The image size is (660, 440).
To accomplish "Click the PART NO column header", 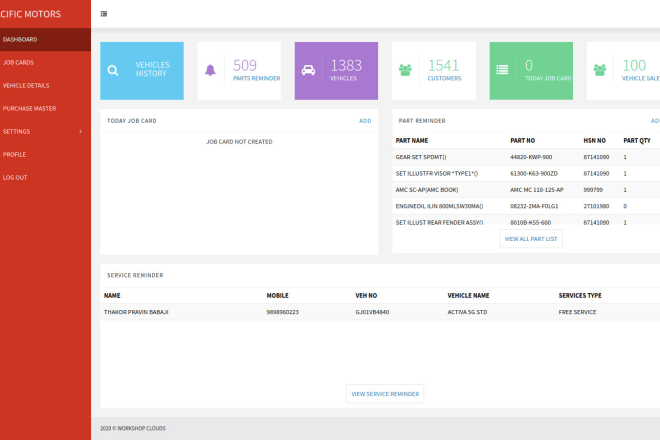I will pyautogui.click(x=522, y=141).
